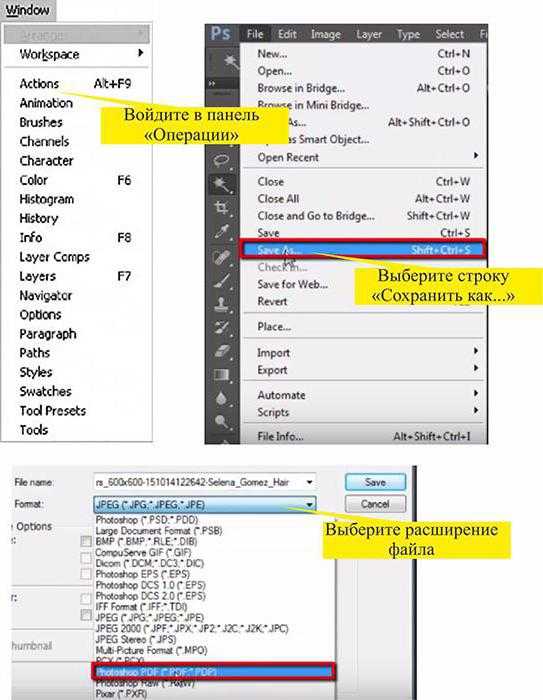Screen dimensions: 543x700
Task: Tick the checkbox beside the JPEG row
Action: 86,615
